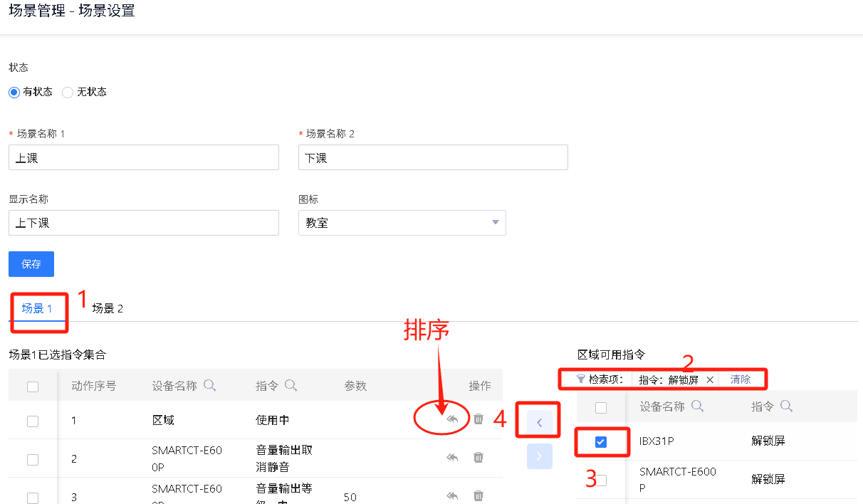Delete row 2 音量输出取消静音 command
Screen dimensions: 863x504
(478, 458)
